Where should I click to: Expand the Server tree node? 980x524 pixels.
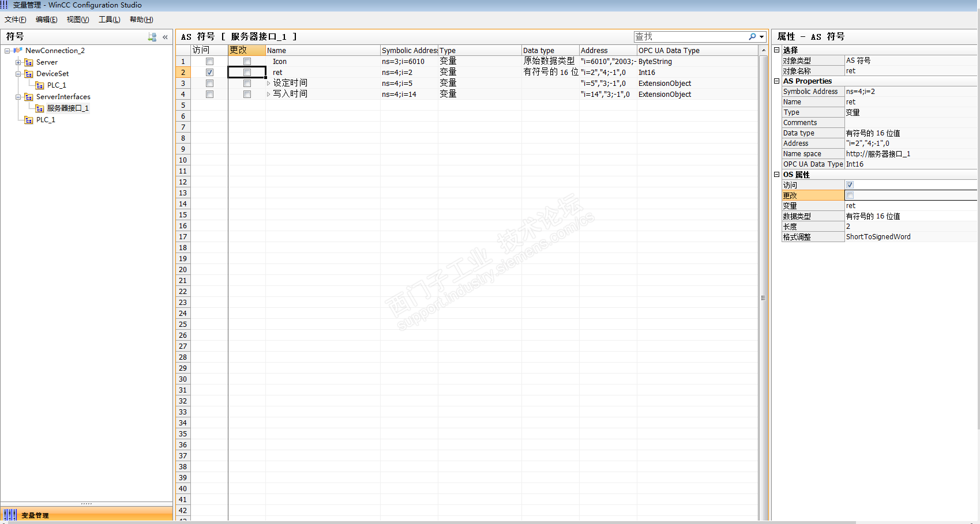(18, 62)
